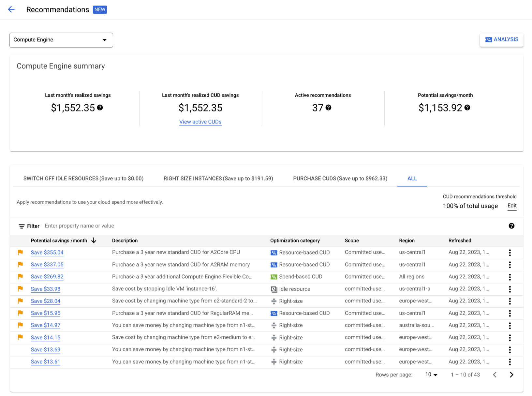Click the flag on Save $28.04 row
The height and width of the screenshot is (396, 532).
coord(20,301)
